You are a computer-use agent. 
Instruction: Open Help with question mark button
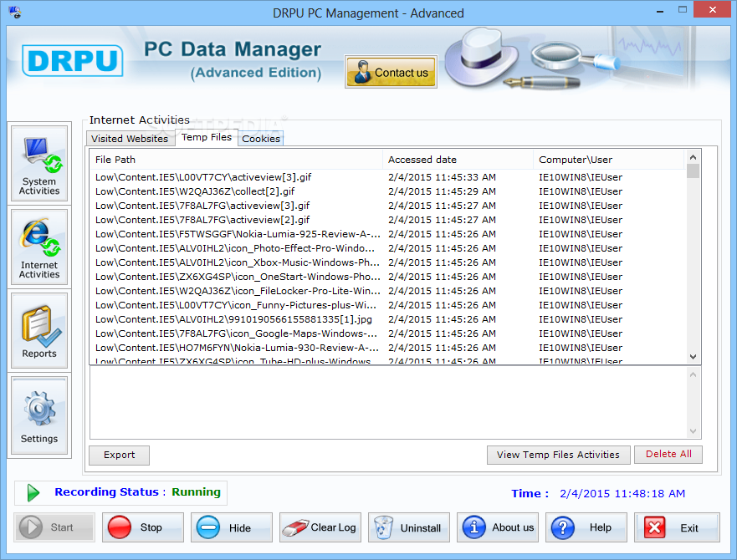coord(586,527)
